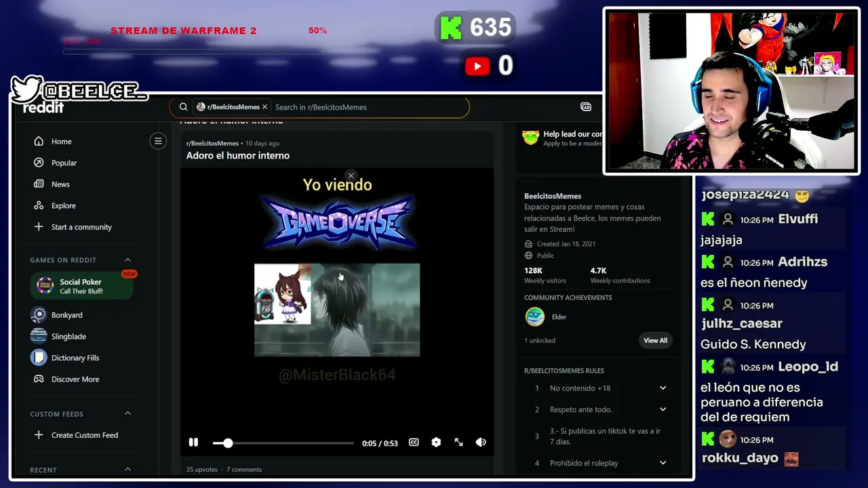Image resolution: width=868 pixels, height=488 pixels.
Task: Click the 'Public' community label
Action: point(545,256)
